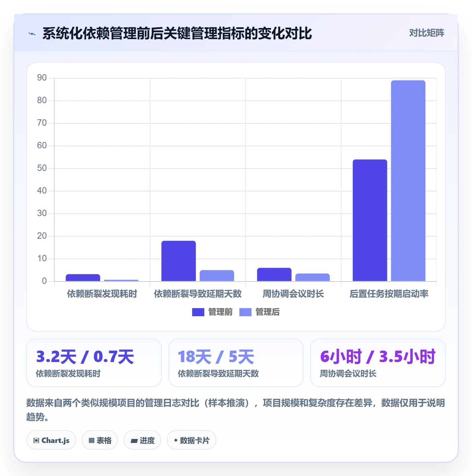Viewport: 472px width, 476px height.
Task: Click the 管理后 legend label text
Action: click(268, 312)
